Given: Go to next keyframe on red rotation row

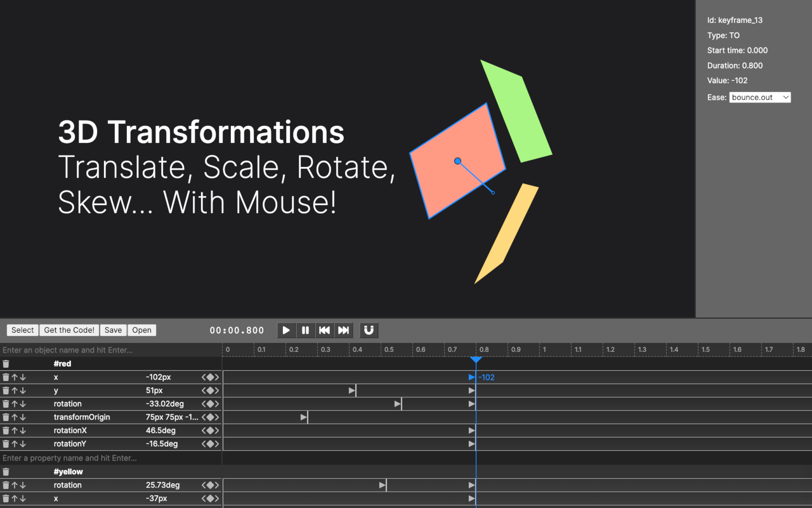Looking at the screenshot, I should [217, 404].
